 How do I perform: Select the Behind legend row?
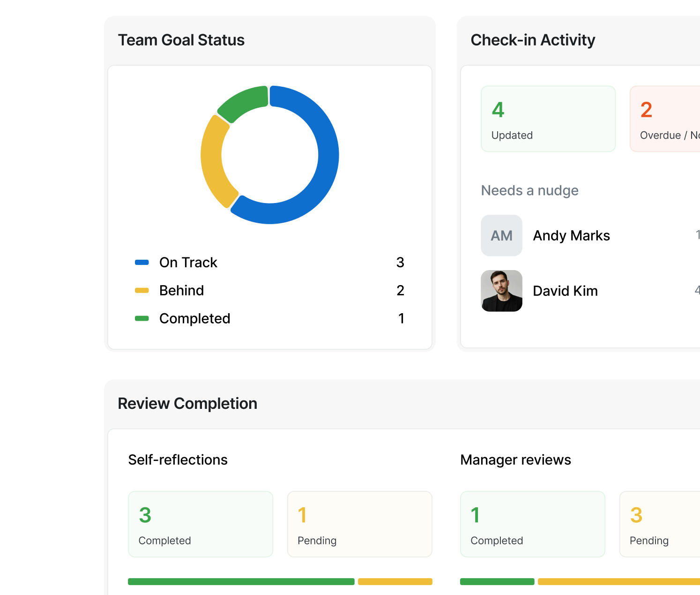click(x=269, y=290)
